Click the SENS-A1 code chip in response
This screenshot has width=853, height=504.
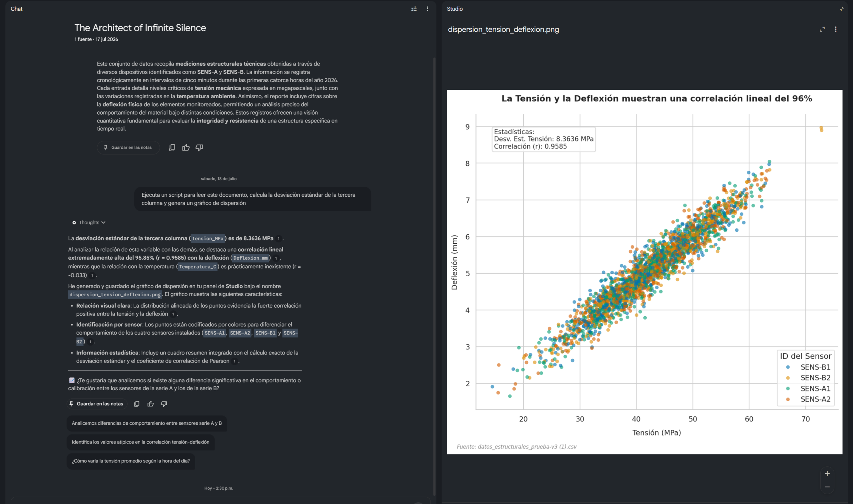click(x=215, y=333)
